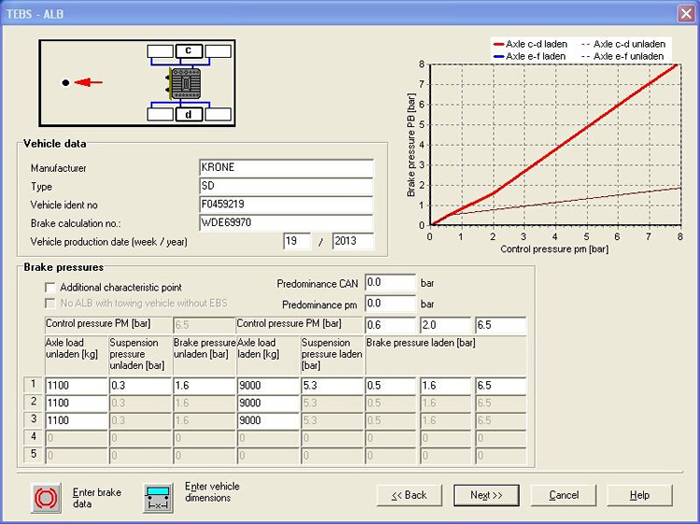Edit Brake calculation no. field WDE69970
The width and height of the screenshot is (700, 524).
pyautogui.click(x=286, y=223)
